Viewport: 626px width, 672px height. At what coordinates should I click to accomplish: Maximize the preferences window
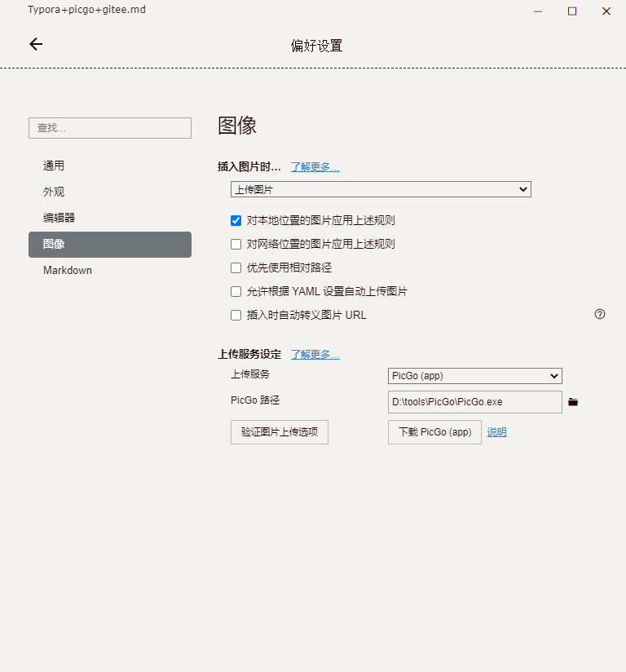(x=572, y=11)
